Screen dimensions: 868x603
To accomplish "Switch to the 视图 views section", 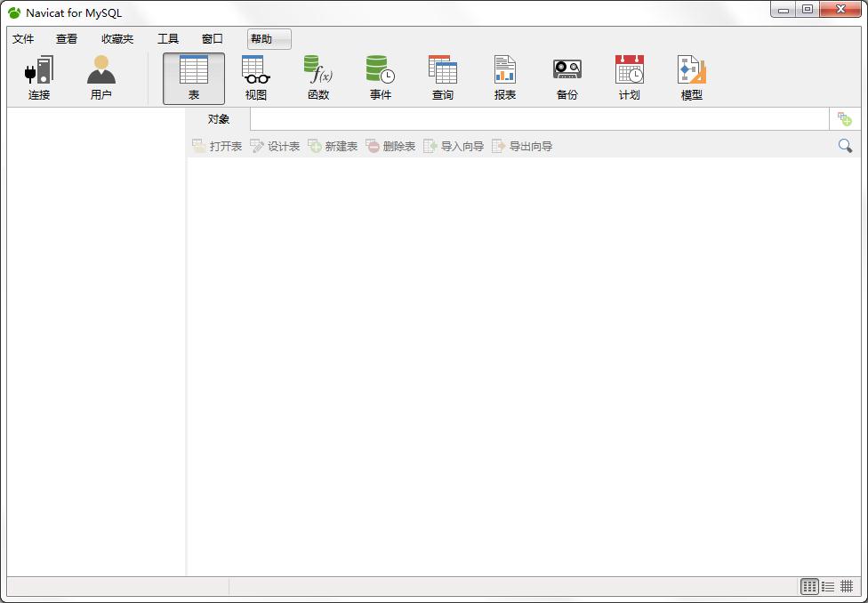I will click(256, 78).
